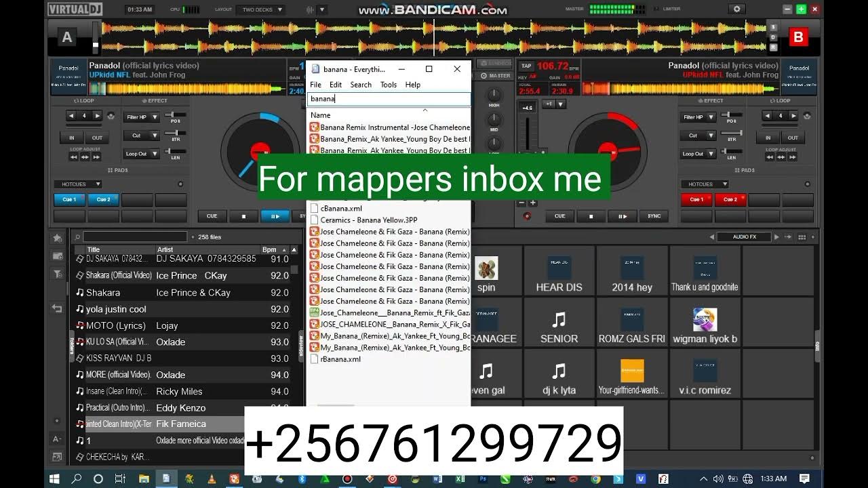Toggle left deck loop IN
The width and height of the screenshot is (868, 488).
(72, 138)
